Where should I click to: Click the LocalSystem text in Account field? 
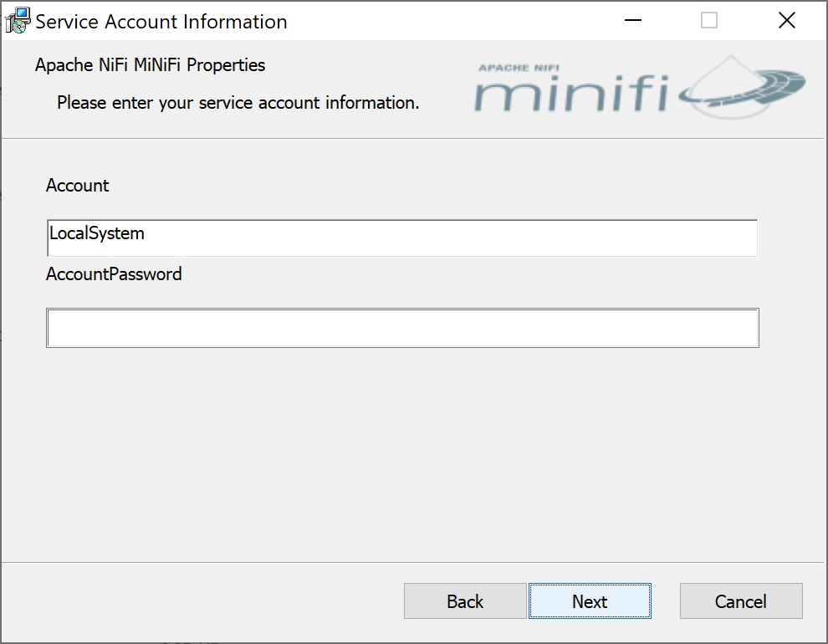coord(97,234)
